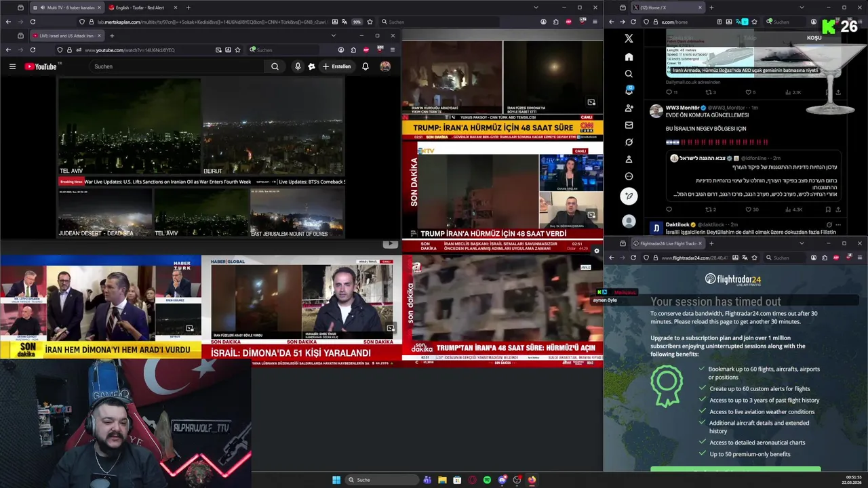Repost the WW3 Monitör post showing 2 reposts
This screenshot has width=868, height=488.
tap(711, 209)
